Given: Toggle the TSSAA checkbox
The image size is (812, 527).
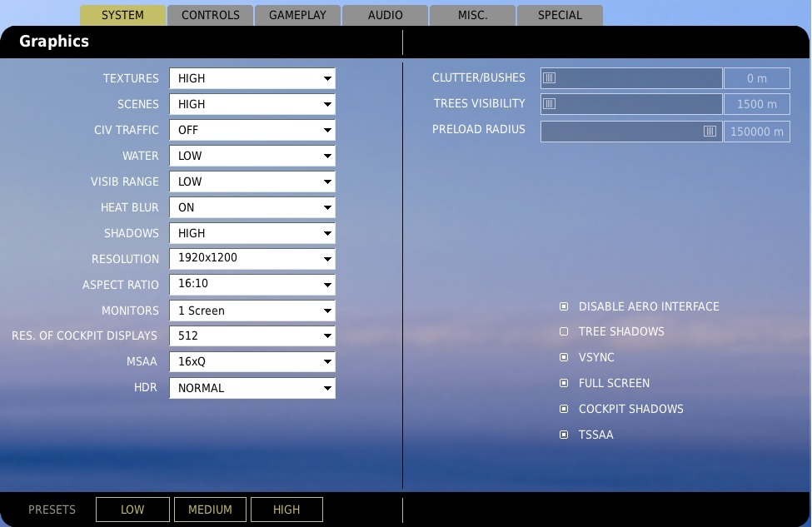Looking at the screenshot, I should point(564,435).
